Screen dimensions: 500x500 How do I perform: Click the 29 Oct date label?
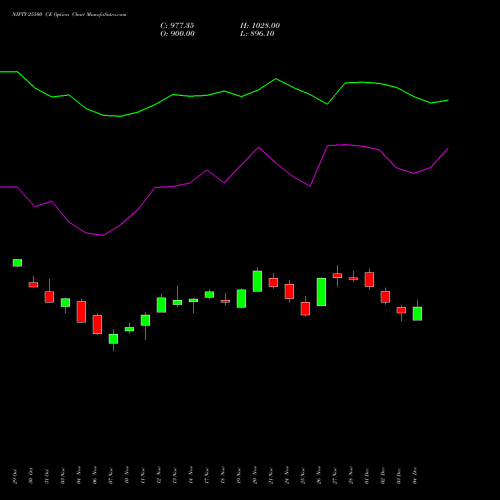15,476
